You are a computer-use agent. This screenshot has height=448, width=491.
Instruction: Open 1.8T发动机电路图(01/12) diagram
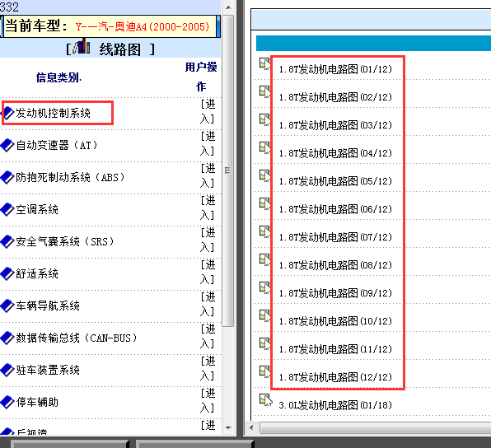coord(335,69)
